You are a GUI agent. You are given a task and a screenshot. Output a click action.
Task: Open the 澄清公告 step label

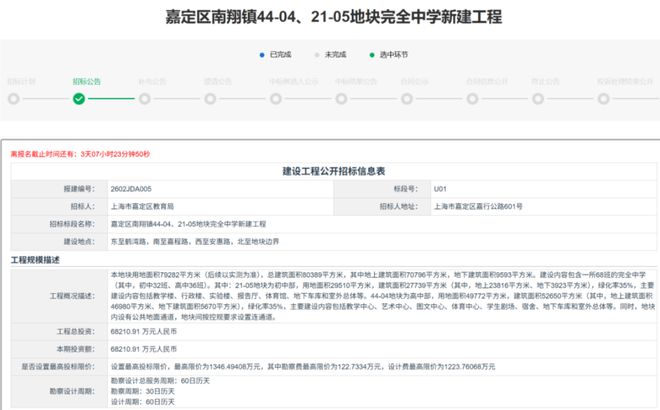coord(218,81)
